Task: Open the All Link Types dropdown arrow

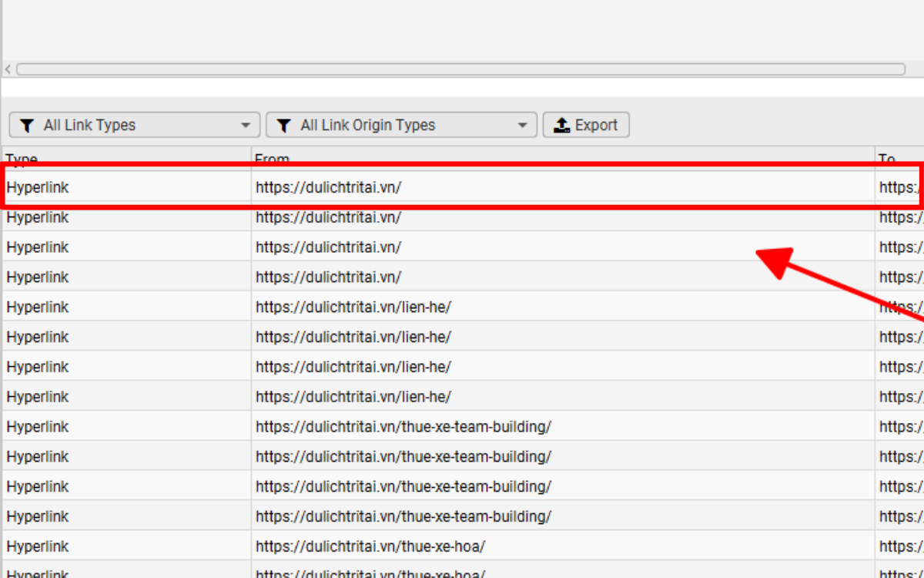Action: pyautogui.click(x=245, y=125)
